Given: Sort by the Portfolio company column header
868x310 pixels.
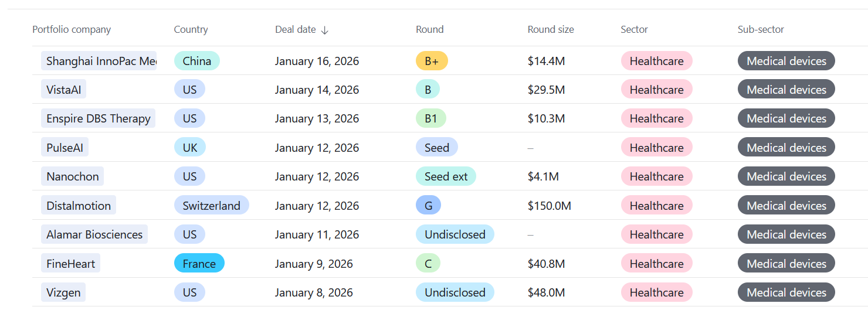Looking at the screenshot, I should click(x=72, y=29).
